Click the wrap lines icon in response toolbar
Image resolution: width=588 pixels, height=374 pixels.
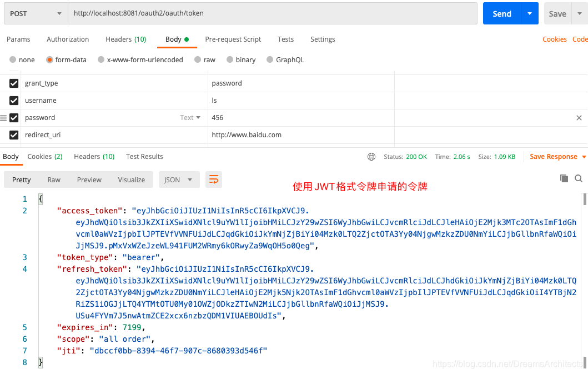[x=214, y=179]
